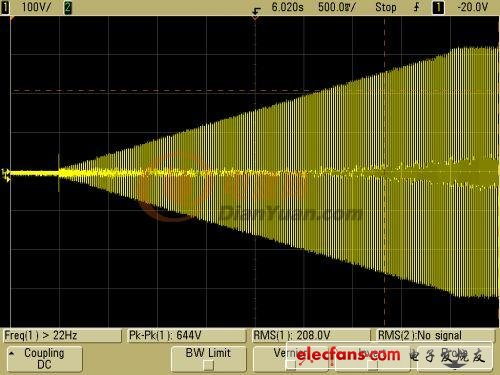Click the -20.0V trigger level readout
This screenshot has width=500, height=375.
point(473,7)
